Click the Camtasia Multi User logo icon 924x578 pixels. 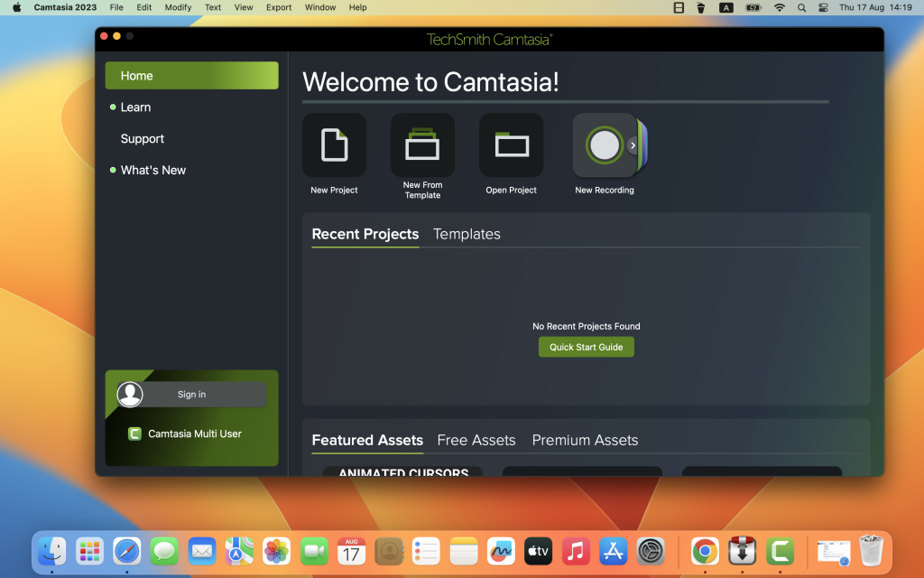point(134,434)
